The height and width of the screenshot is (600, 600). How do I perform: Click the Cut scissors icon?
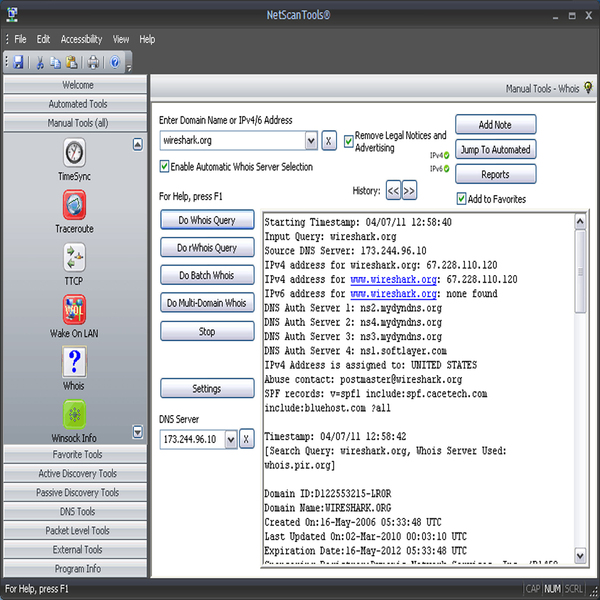[39, 62]
